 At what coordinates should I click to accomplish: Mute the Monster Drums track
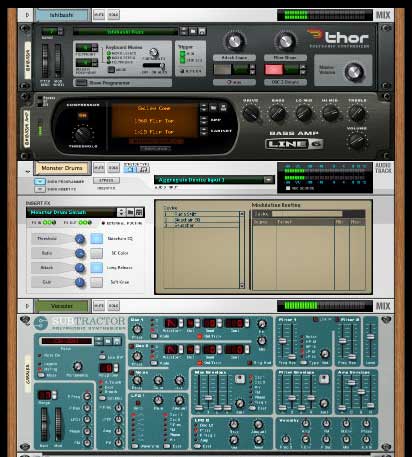(x=99, y=168)
